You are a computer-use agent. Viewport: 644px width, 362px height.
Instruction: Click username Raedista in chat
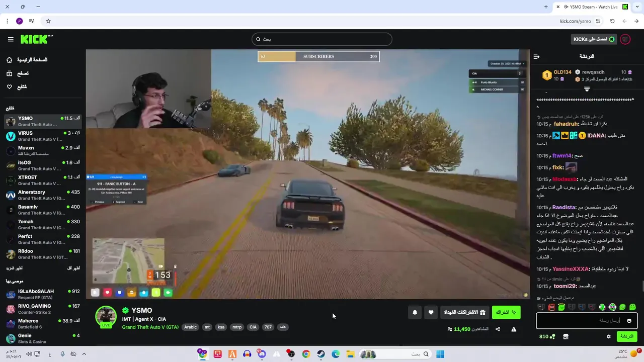tap(564, 207)
